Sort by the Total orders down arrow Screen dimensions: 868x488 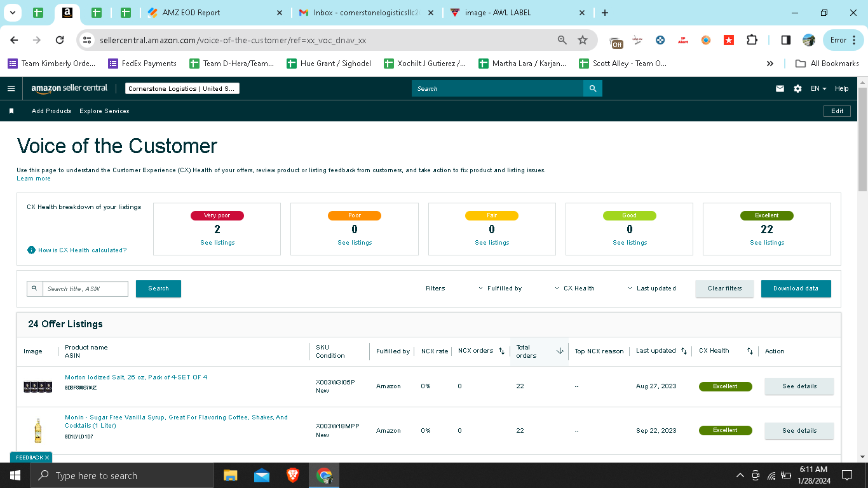pos(560,351)
